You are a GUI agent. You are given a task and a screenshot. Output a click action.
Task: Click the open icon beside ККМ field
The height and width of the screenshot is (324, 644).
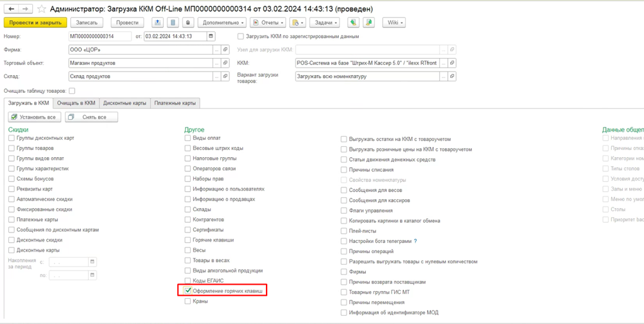tap(452, 63)
